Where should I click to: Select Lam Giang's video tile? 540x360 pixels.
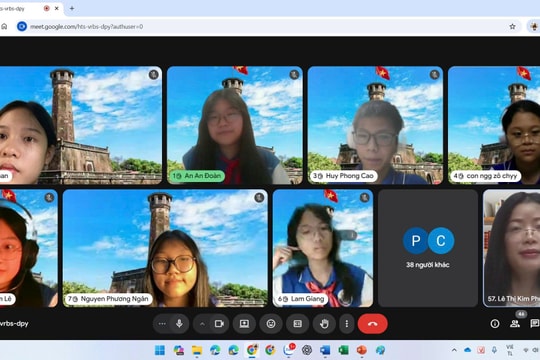[x=323, y=248]
